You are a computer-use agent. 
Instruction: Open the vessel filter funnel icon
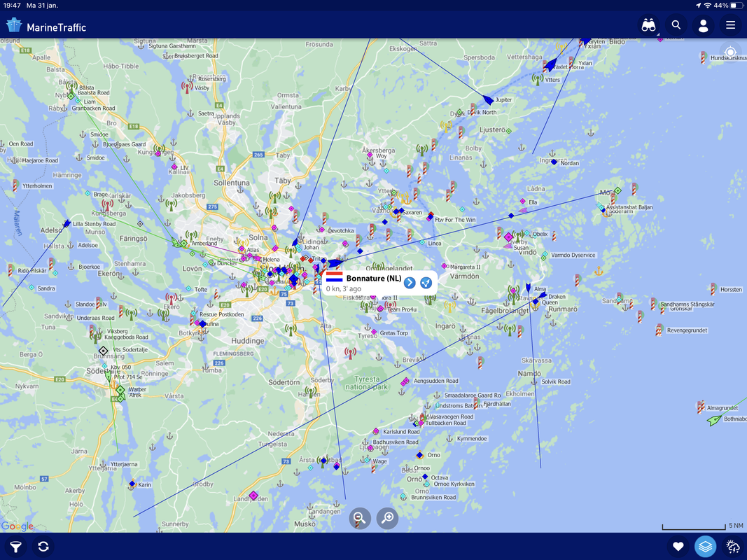point(15,547)
